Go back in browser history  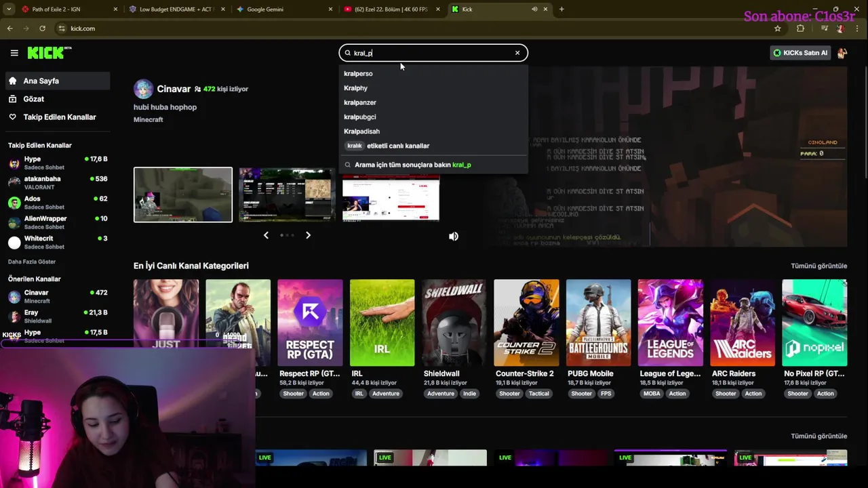click(10, 28)
